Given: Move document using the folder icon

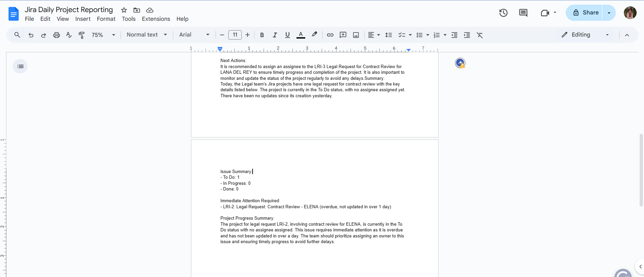Looking at the screenshot, I should tap(137, 10).
